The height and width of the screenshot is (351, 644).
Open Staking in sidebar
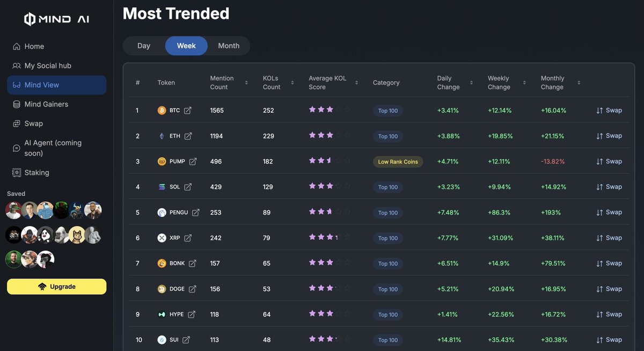click(56, 173)
